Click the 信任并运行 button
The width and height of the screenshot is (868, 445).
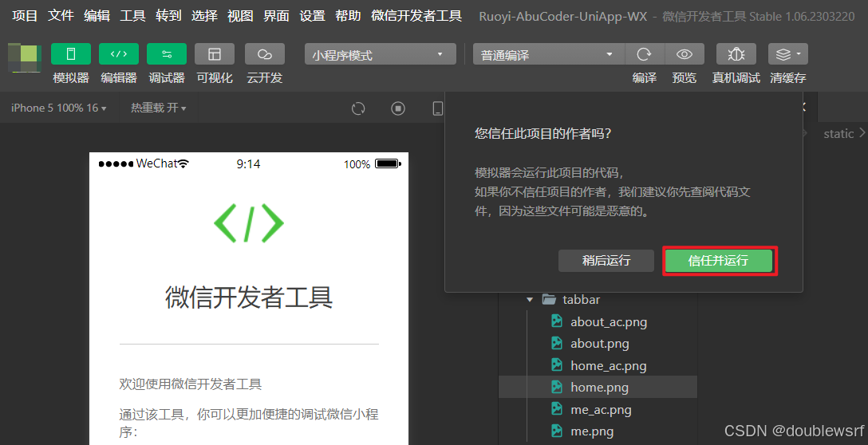(x=718, y=260)
